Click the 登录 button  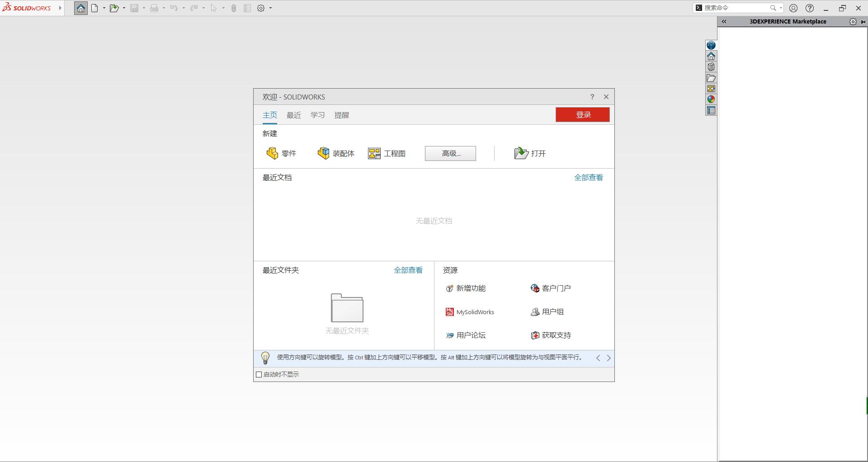[583, 114]
